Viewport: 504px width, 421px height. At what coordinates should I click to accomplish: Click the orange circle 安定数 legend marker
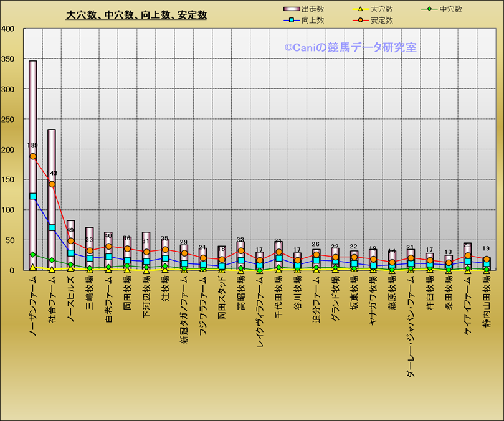[x=359, y=20]
